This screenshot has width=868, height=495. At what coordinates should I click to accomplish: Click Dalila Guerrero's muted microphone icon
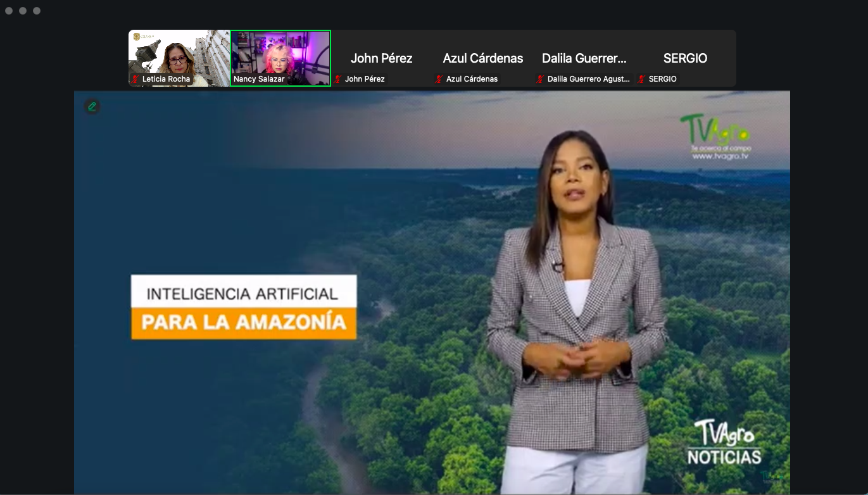540,79
